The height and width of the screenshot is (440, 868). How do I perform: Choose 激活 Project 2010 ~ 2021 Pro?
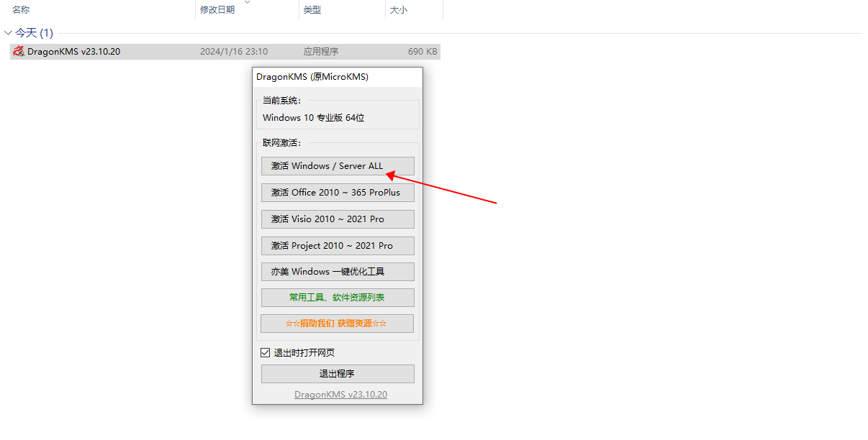click(x=337, y=246)
